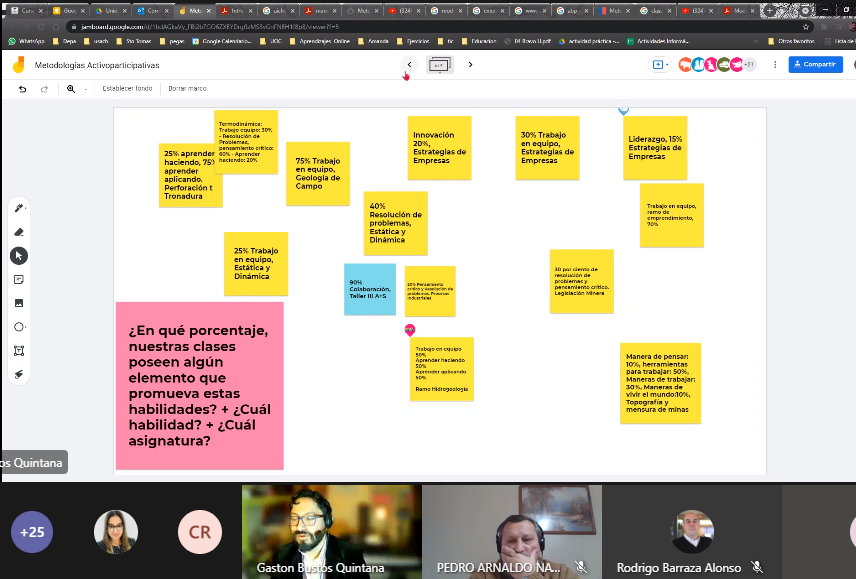
Task: Open the Actividades Informal bookmark
Action: tap(658, 41)
